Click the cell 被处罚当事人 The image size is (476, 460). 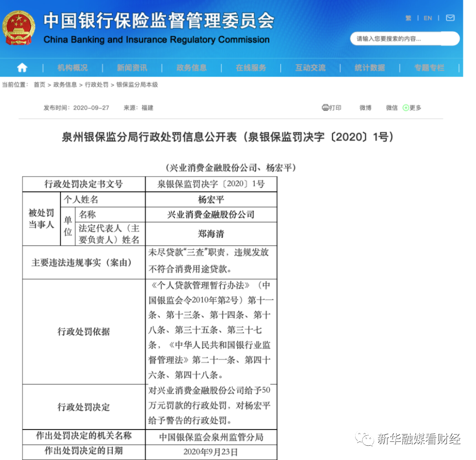pos(41,219)
